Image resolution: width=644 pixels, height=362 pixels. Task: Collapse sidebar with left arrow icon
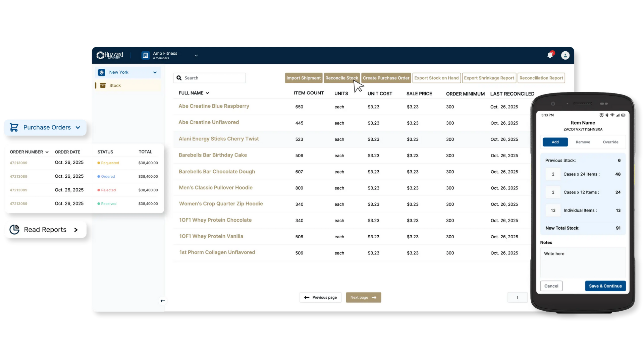click(163, 301)
